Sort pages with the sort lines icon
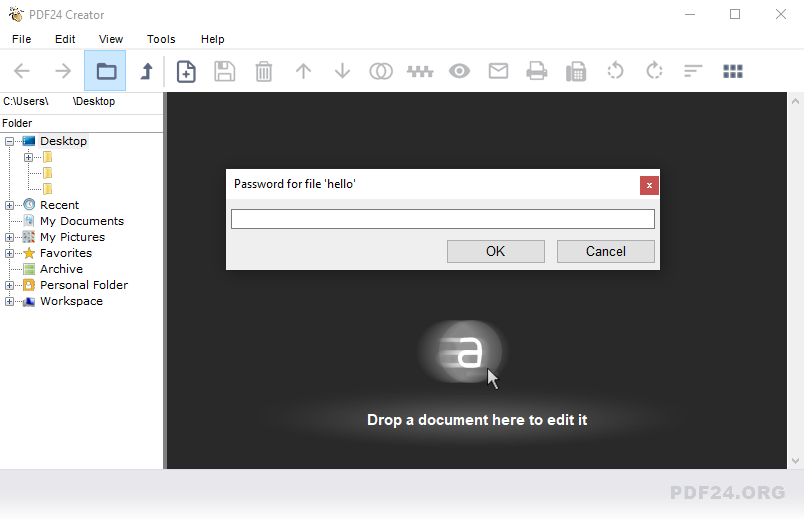 (x=693, y=71)
